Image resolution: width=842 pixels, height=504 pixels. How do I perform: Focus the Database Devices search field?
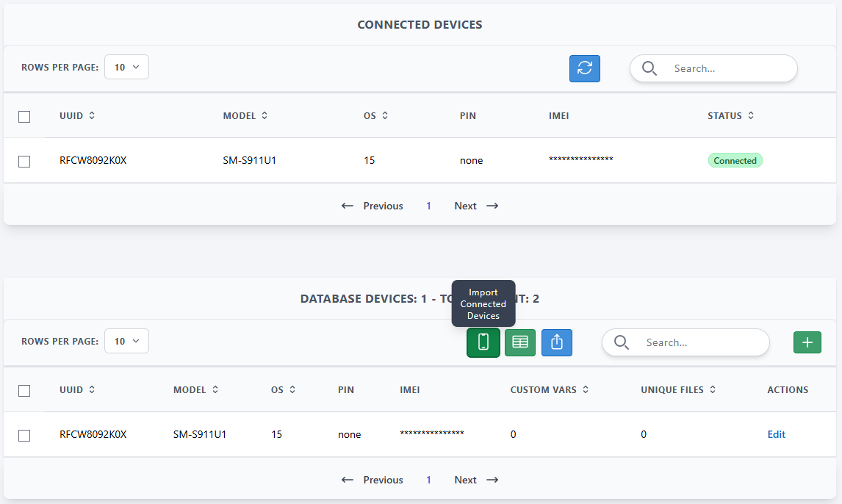pos(686,342)
